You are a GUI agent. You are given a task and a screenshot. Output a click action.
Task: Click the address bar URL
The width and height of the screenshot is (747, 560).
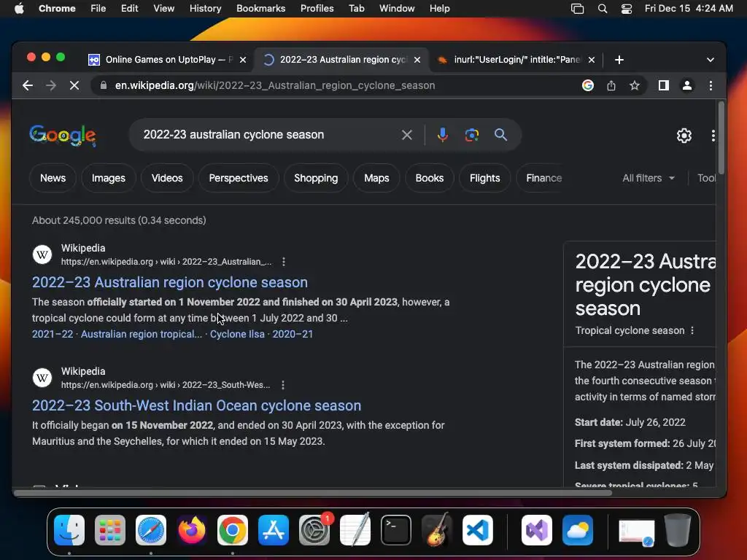[275, 86]
